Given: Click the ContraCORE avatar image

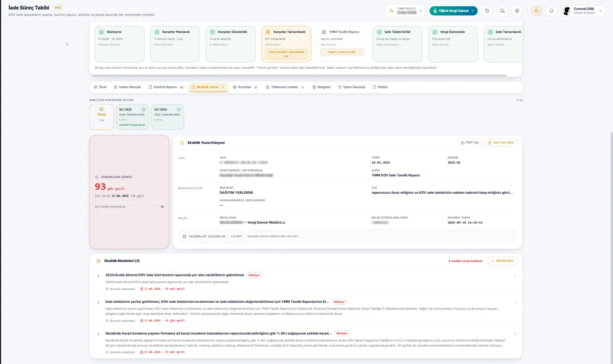Looking at the screenshot, I should (568, 11).
